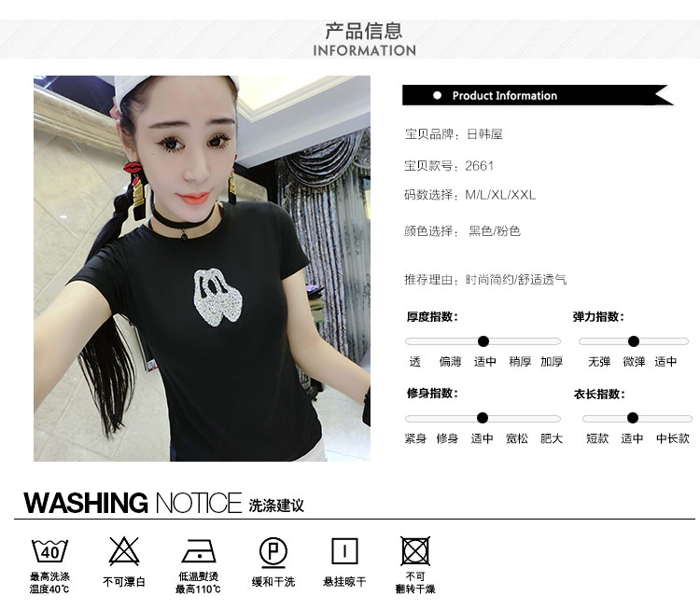Click the 稍厚 thickness label

click(x=520, y=362)
